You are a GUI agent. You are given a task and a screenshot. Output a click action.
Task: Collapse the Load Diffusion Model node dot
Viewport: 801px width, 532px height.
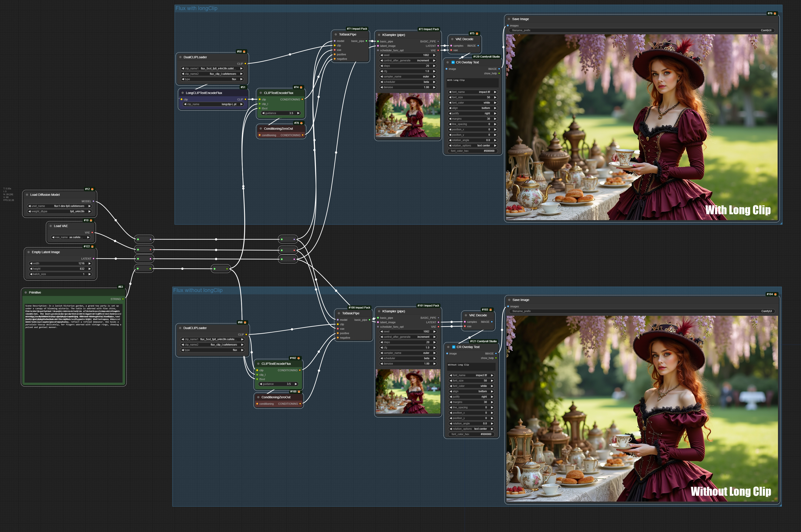[27, 195]
